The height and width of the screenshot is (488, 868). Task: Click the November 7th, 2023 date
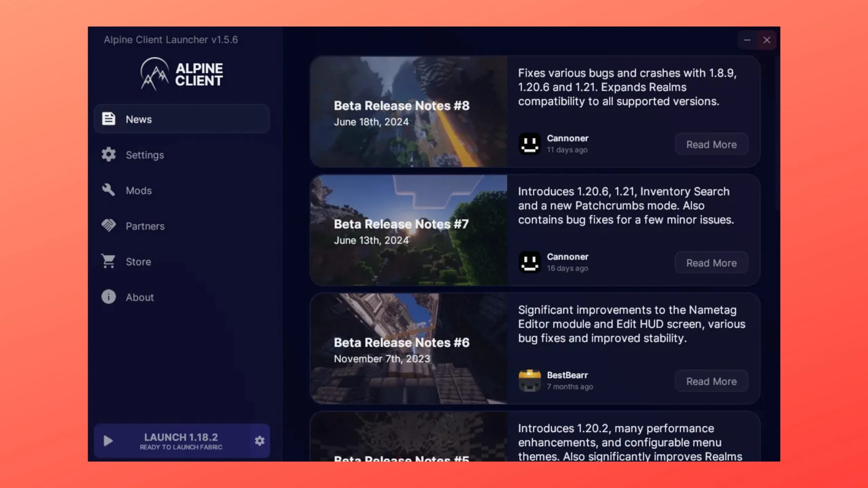pyautogui.click(x=382, y=359)
